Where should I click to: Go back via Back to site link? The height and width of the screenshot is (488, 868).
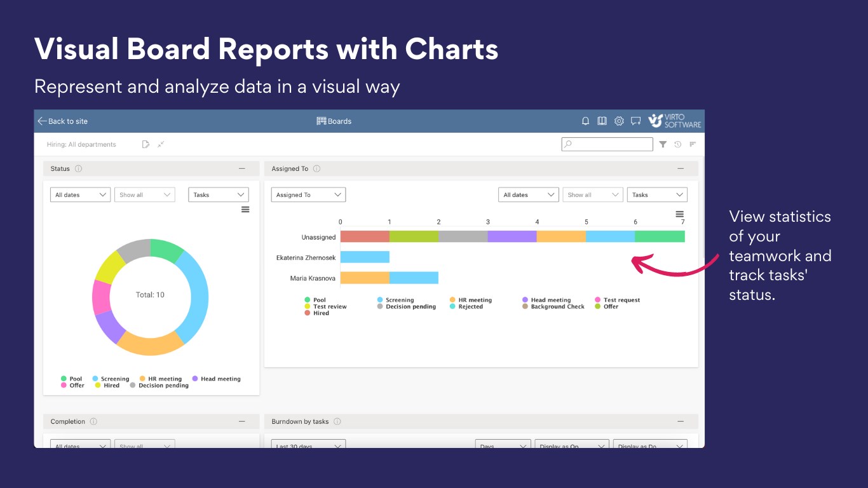(x=62, y=121)
